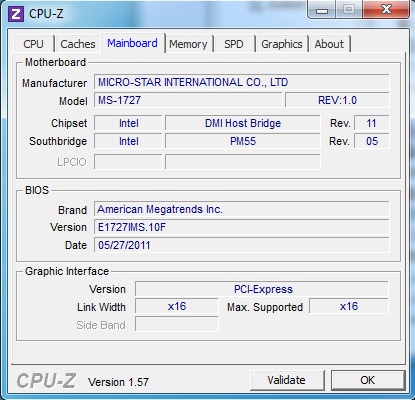The height and width of the screenshot is (400, 415).
Task: Minimize the CPU-Z window
Action: (322, 10)
